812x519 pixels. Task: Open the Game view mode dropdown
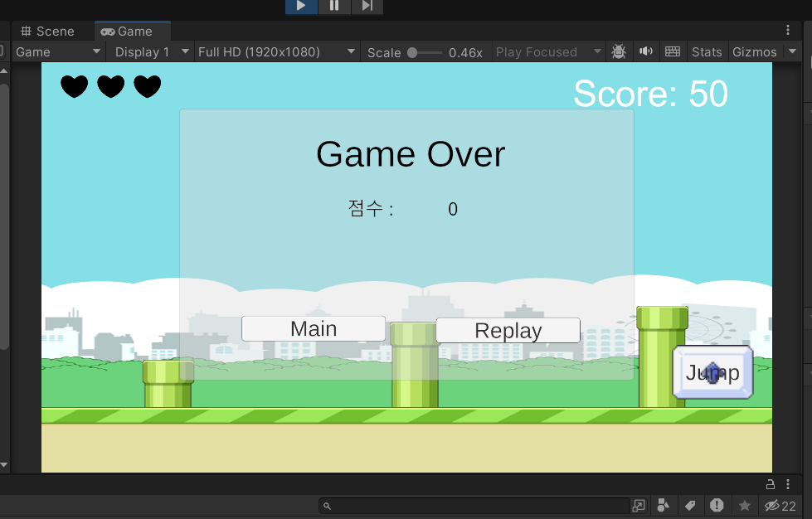coord(58,51)
